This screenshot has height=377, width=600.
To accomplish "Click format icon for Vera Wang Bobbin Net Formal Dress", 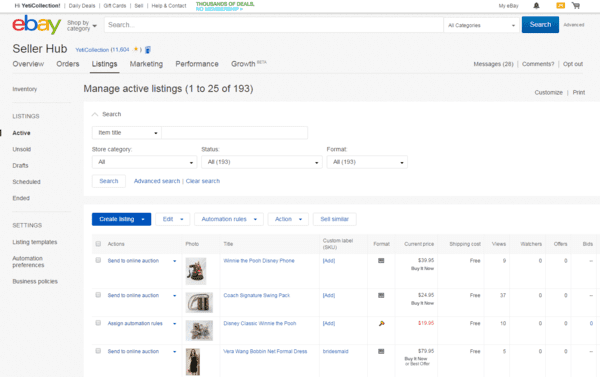I will click(381, 351).
